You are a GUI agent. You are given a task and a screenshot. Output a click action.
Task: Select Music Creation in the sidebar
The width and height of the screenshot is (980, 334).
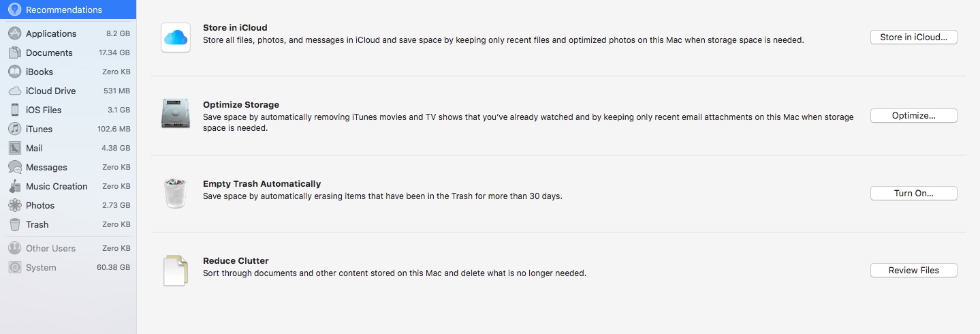pos(68,186)
